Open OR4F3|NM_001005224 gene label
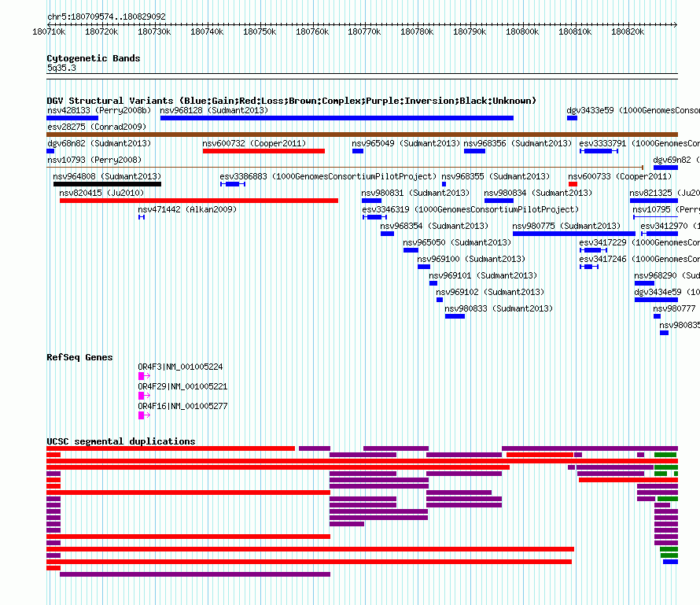 click(180, 367)
